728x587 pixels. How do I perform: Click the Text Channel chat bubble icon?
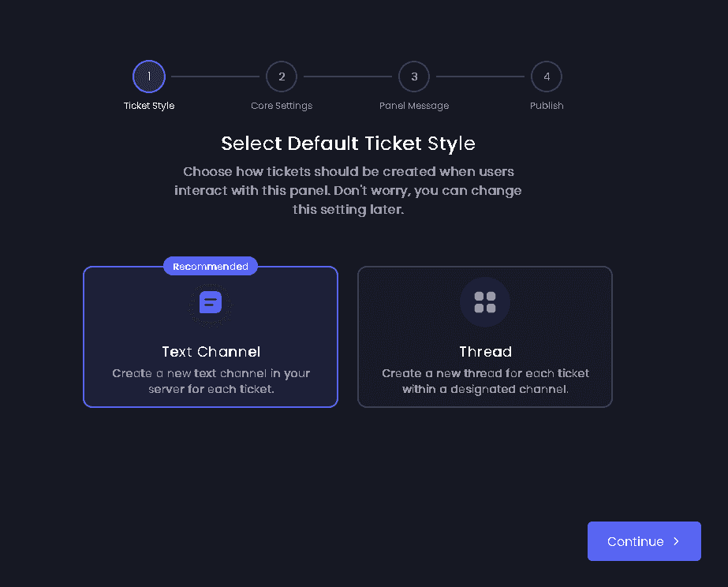[x=210, y=303]
